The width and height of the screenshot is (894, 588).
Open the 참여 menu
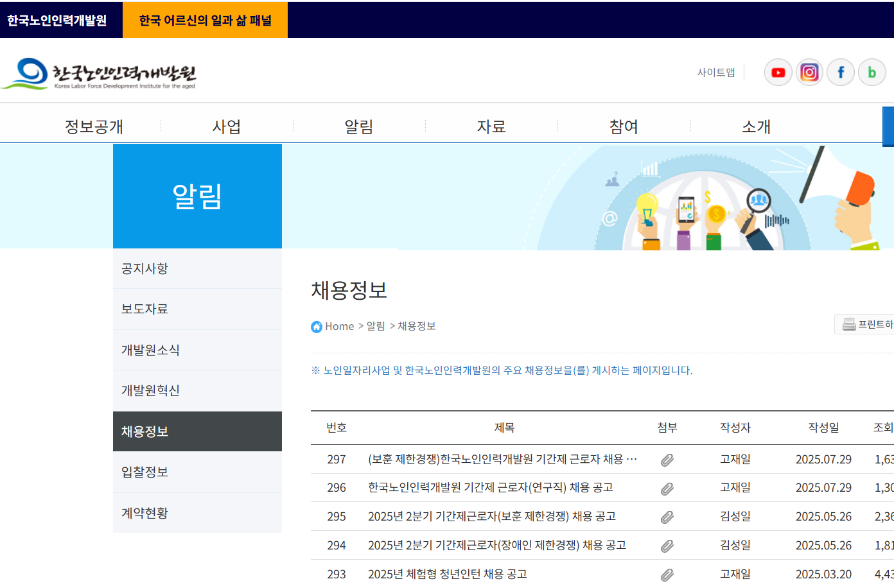tap(622, 126)
